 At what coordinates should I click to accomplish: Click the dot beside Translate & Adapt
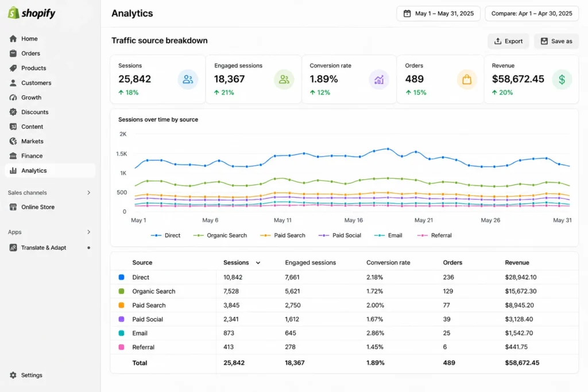pyautogui.click(x=89, y=248)
